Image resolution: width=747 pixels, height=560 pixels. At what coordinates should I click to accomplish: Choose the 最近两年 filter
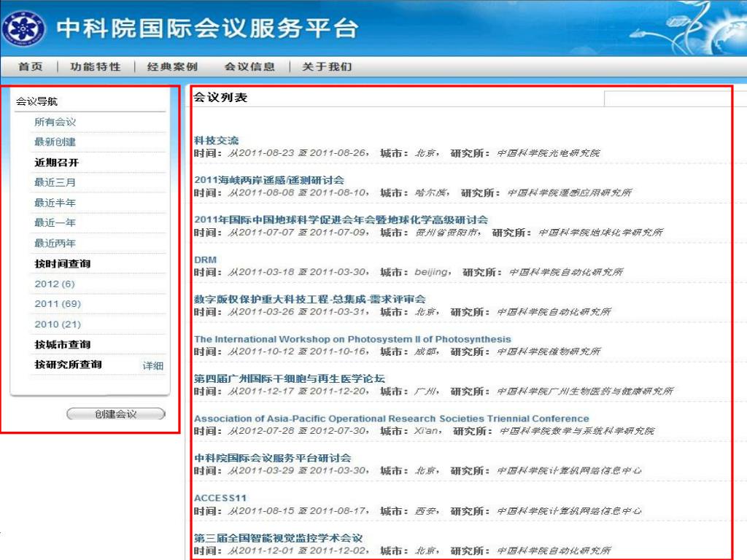pos(55,244)
